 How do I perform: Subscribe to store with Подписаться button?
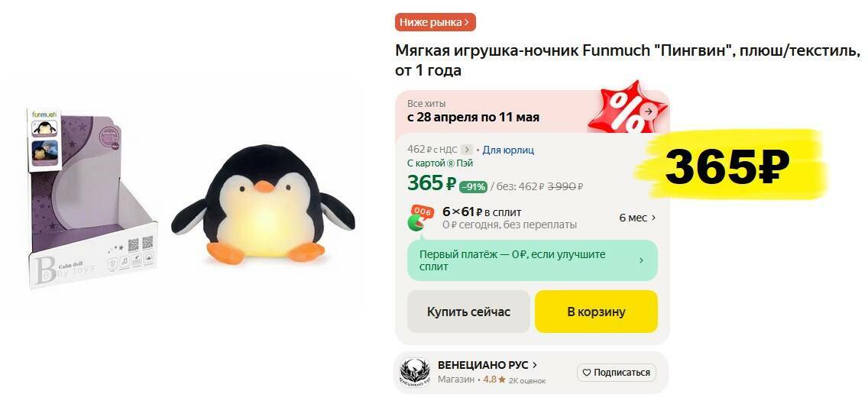click(x=617, y=373)
